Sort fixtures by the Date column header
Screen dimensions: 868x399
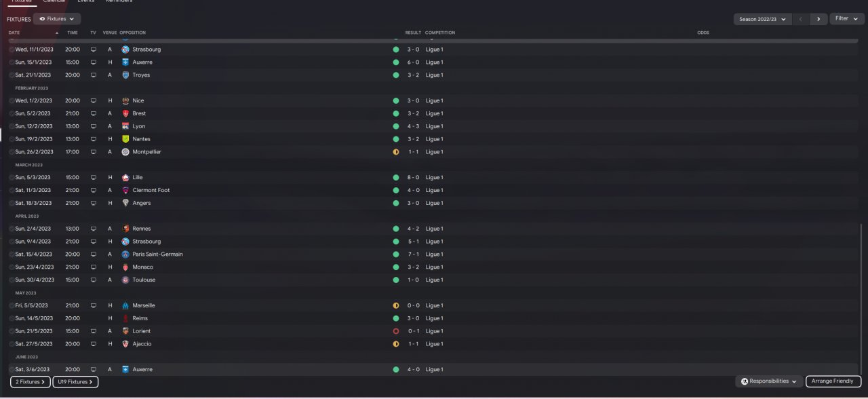tap(14, 33)
